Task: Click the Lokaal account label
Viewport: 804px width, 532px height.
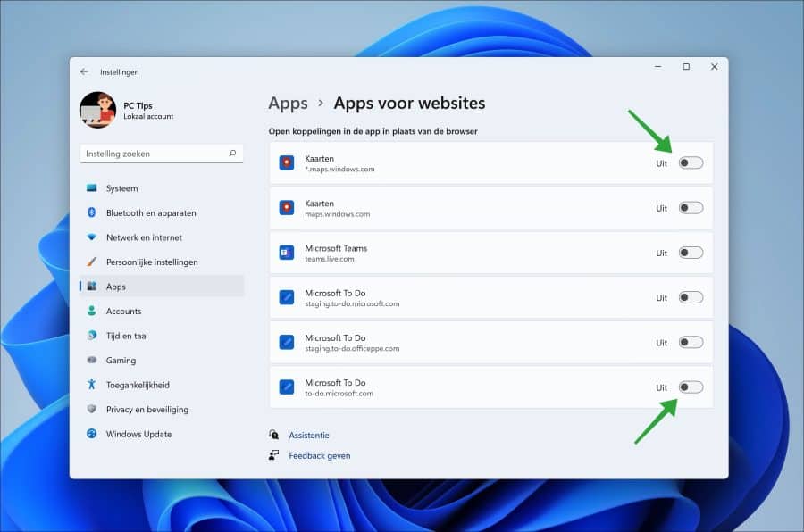Action: pyautogui.click(x=148, y=116)
